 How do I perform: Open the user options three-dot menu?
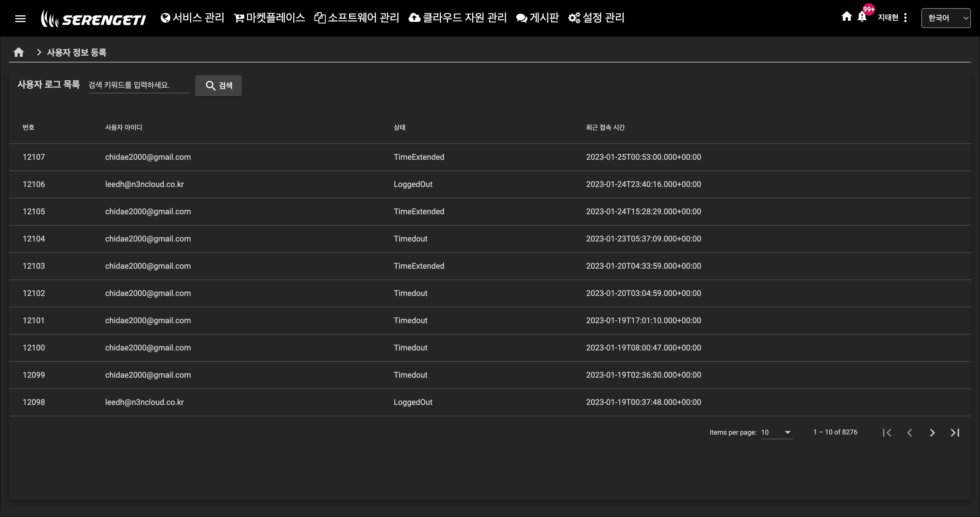pyautogui.click(x=905, y=18)
